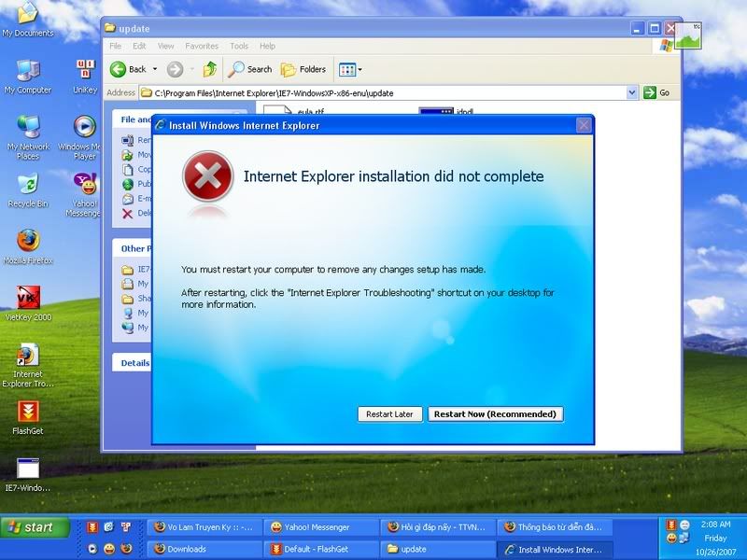Select the My Computer desktop icon
Screen dimensions: 747x560
coord(28,77)
